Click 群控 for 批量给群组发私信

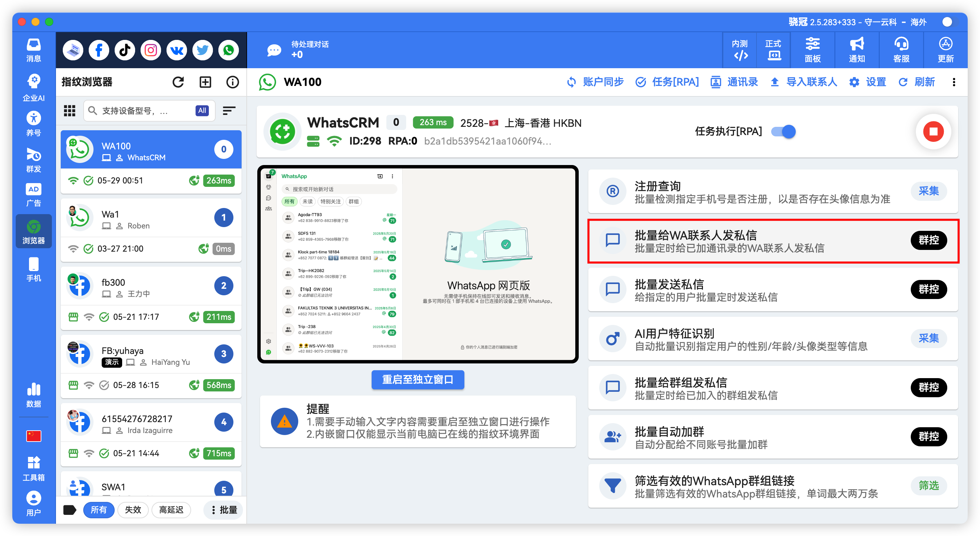[x=928, y=387]
